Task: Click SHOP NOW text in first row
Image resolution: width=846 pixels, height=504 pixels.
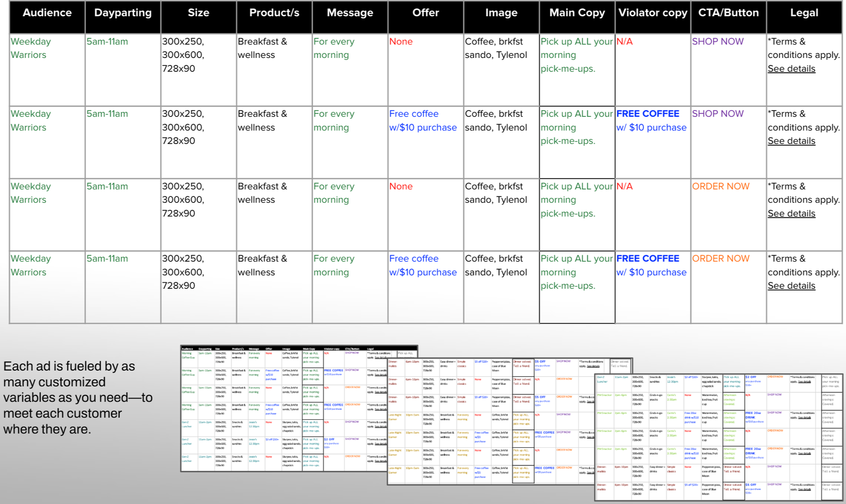Action: [717, 42]
